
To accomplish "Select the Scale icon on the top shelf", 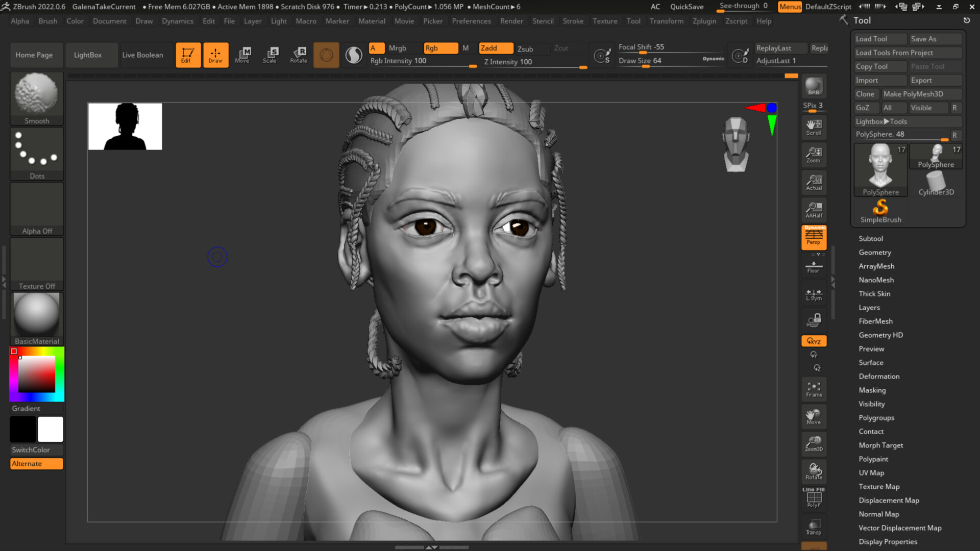I will coord(271,55).
